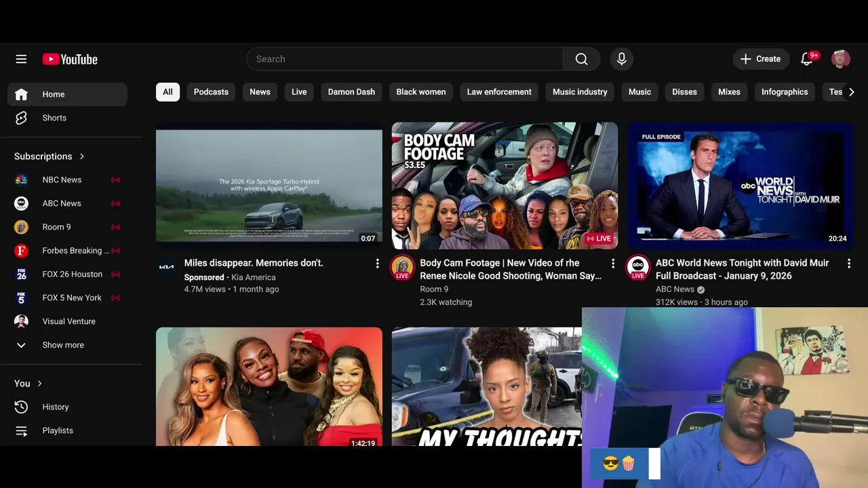Select the Mixes chip
Viewport: 868px width, 488px height.
pyautogui.click(x=729, y=92)
